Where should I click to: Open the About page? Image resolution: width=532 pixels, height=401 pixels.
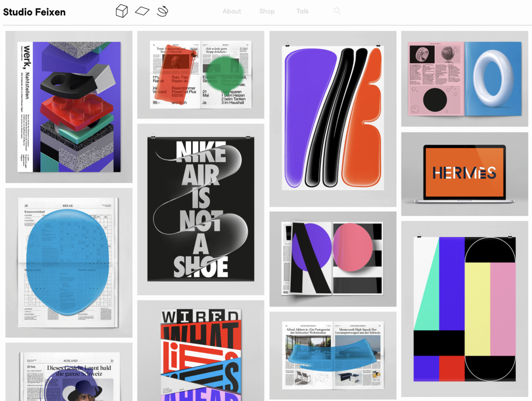(x=232, y=11)
